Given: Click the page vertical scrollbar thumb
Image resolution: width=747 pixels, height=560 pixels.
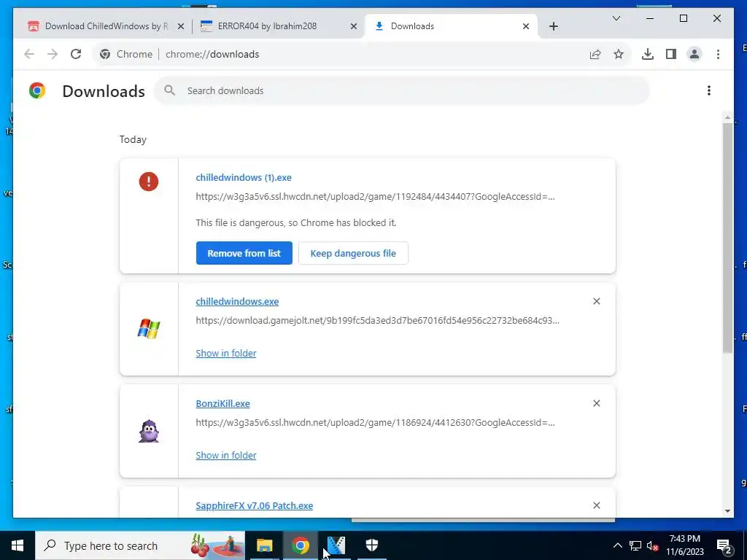Looking at the screenshot, I should 727,238.
